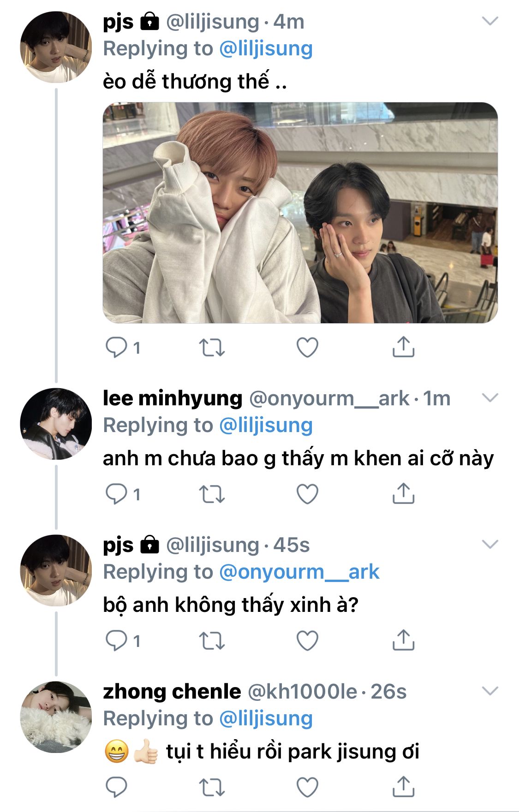Share the pjs photo tweet

403,347
